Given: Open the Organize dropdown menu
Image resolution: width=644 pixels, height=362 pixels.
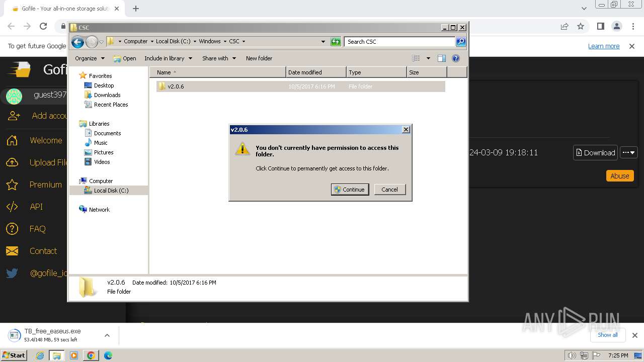Looking at the screenshot, I should 90,58.
